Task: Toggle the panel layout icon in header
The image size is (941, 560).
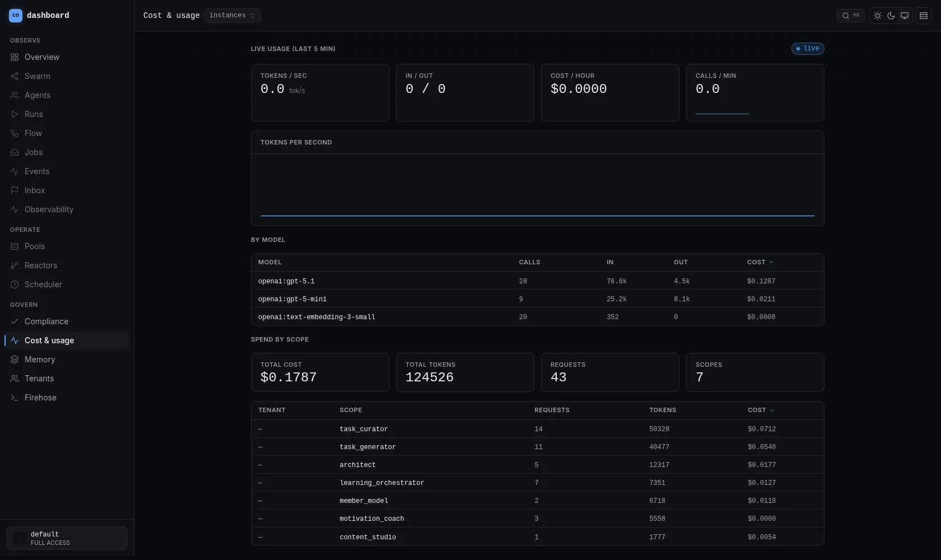Action: [x=924, y=16]
